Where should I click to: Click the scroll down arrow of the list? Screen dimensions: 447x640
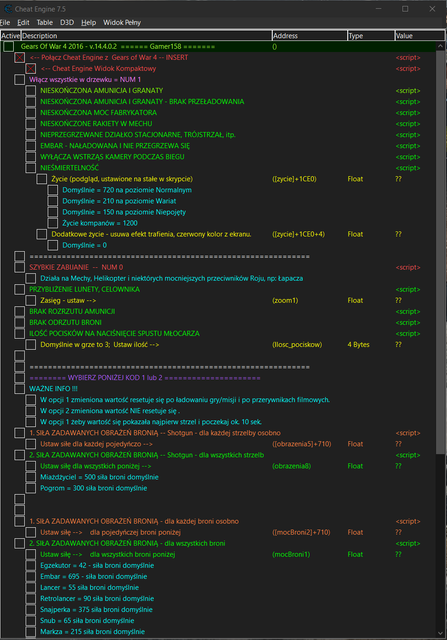coord(440,633)
